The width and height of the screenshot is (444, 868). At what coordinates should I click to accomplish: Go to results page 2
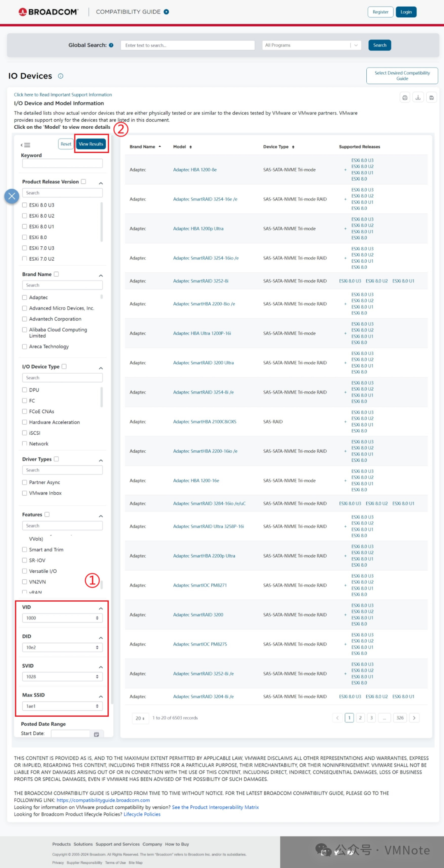(360, 718)
